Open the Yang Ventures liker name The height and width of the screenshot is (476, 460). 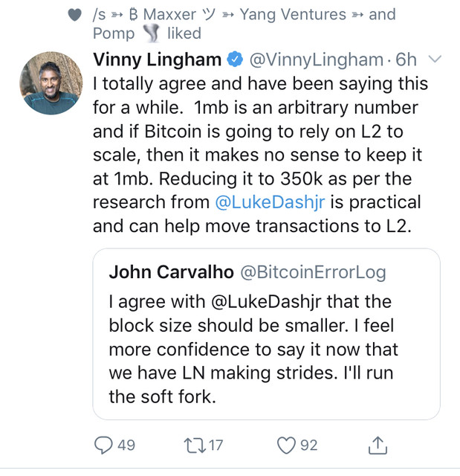293,14
